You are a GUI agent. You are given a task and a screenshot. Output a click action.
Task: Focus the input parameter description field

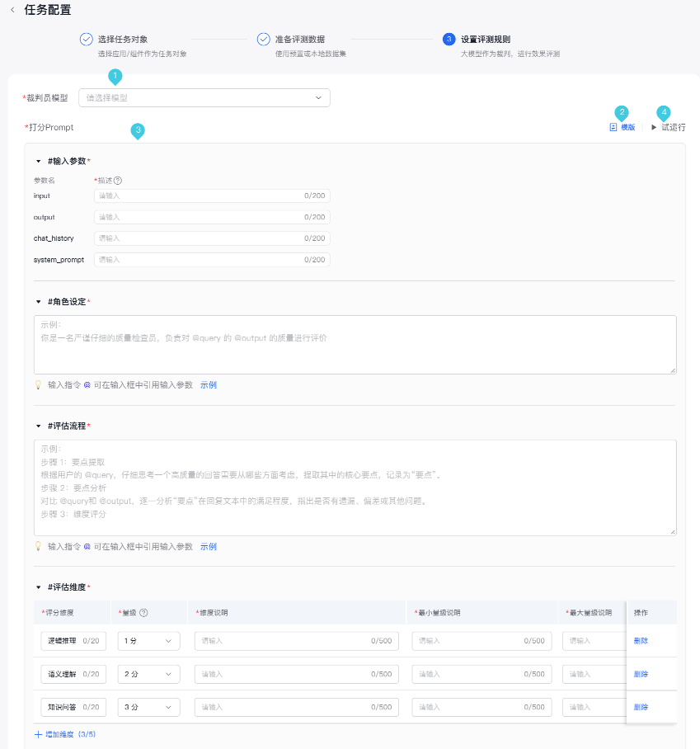click(212, 195)
